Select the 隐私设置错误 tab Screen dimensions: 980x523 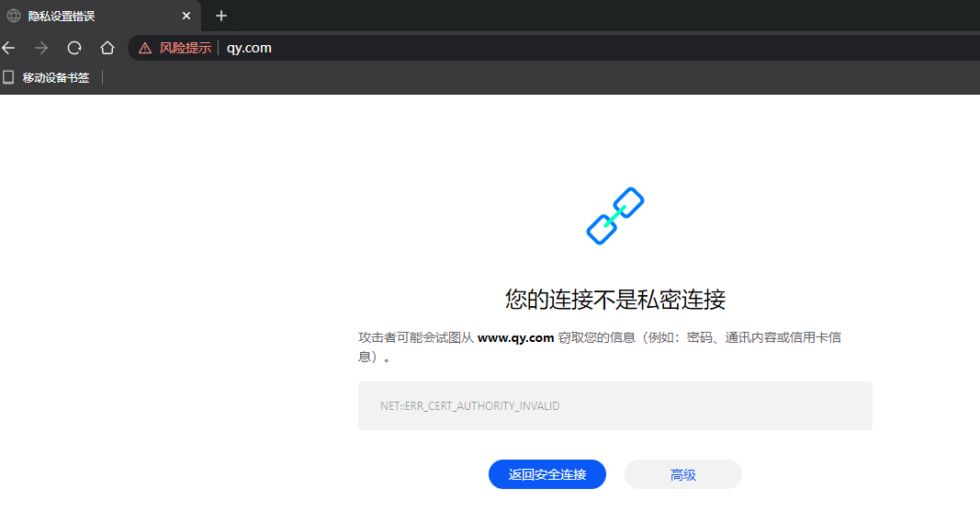pyautogui.click(x=100, y=16)
